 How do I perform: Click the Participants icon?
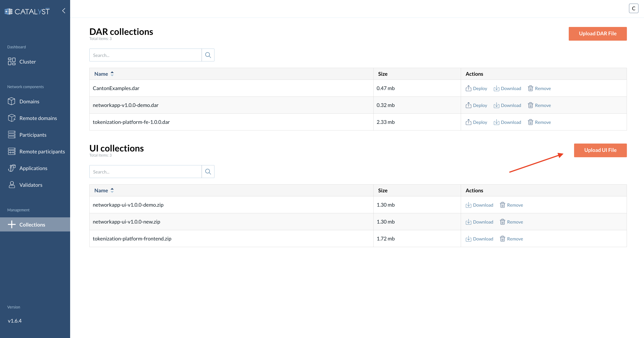click(12, 135)
